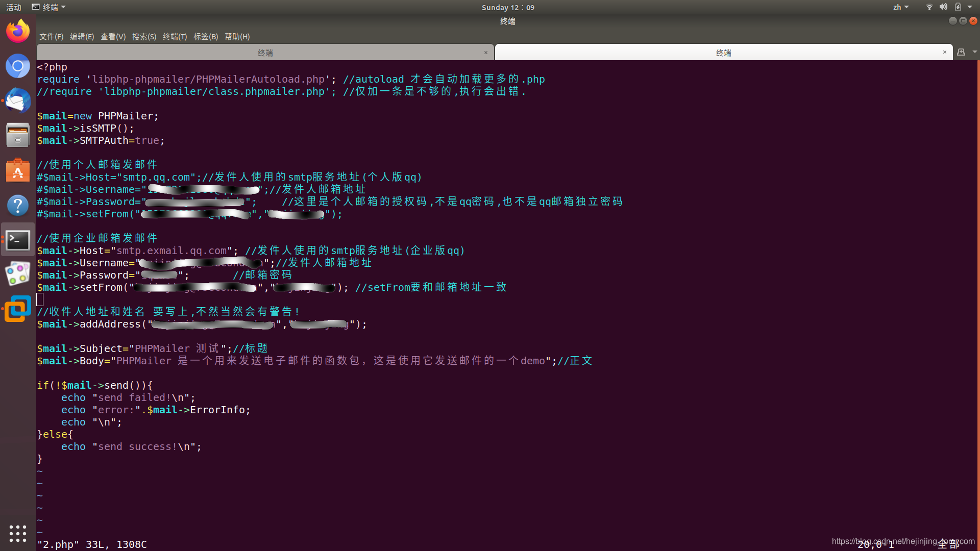980x551 pixels.
Task: Click the 活动 activities button
Action: (14, 7)
